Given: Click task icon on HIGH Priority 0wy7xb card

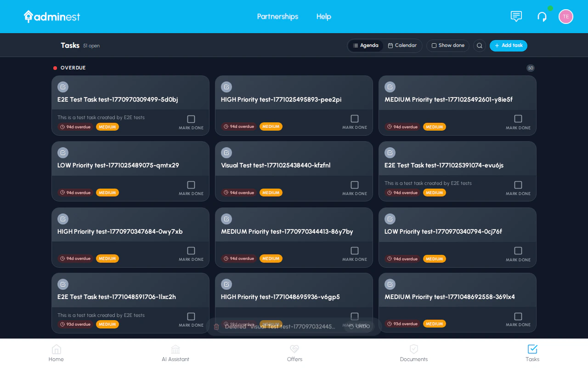Looking at the screenshot, I should pyautogui.click(x=63, y=219).
